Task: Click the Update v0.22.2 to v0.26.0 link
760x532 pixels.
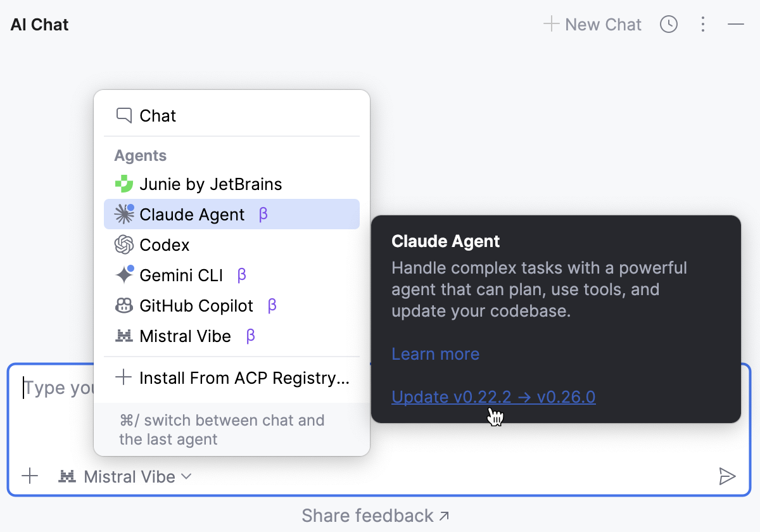Action: (x=493, y=397)
